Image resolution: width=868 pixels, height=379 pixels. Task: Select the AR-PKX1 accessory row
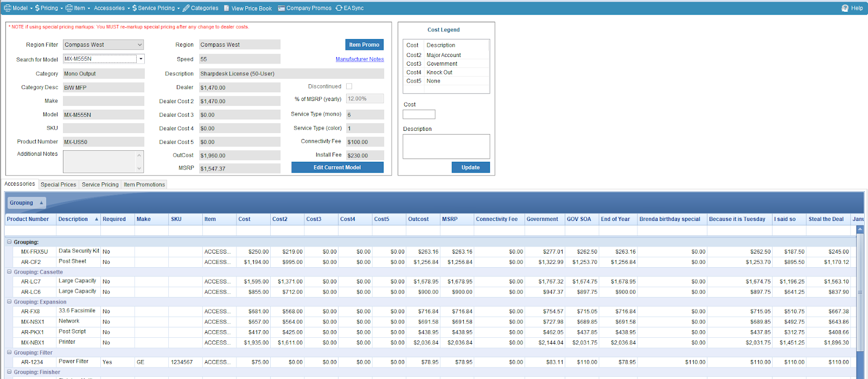[434, 332]
